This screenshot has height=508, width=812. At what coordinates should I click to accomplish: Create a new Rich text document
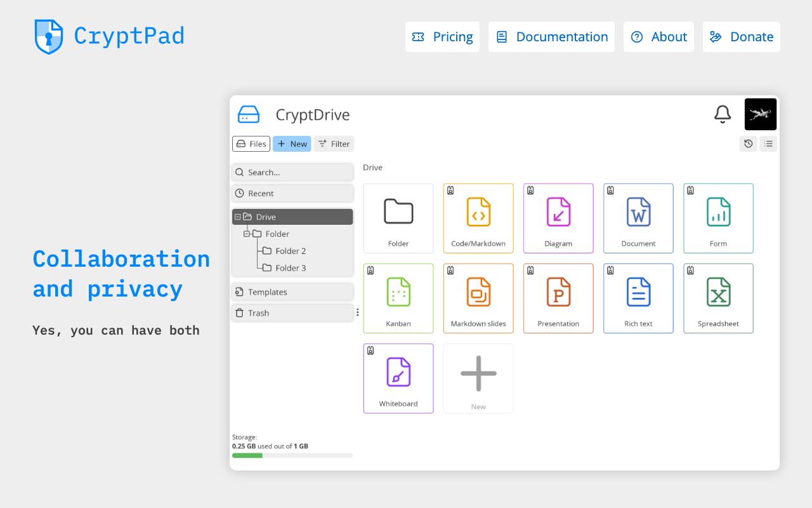(x=638, y=298)
